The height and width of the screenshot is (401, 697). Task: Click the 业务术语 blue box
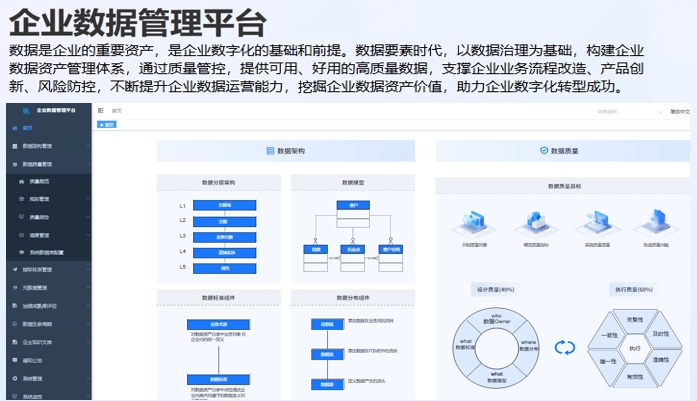(x=218, y=325)
